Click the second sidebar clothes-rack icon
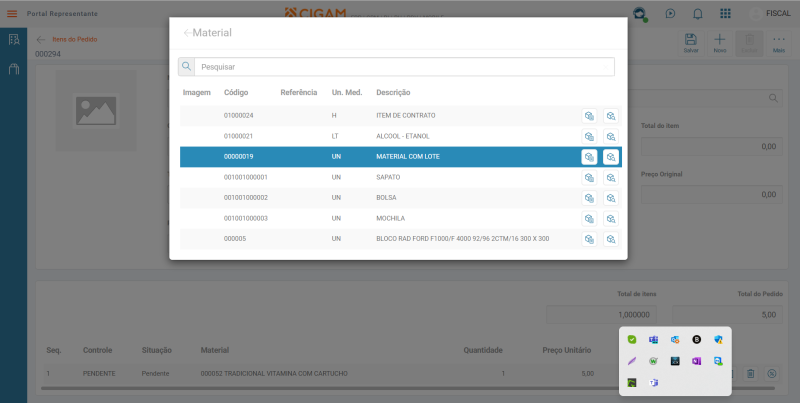 click(x=14, y=69)
